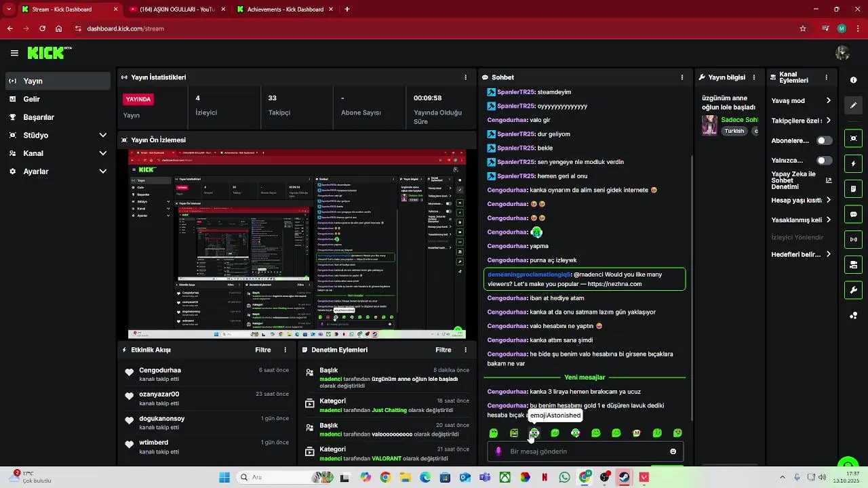Open Netflix from the Windows taskbar
Image resolution: width=868 pixels, height=488 pixels.
pos(545,477)
